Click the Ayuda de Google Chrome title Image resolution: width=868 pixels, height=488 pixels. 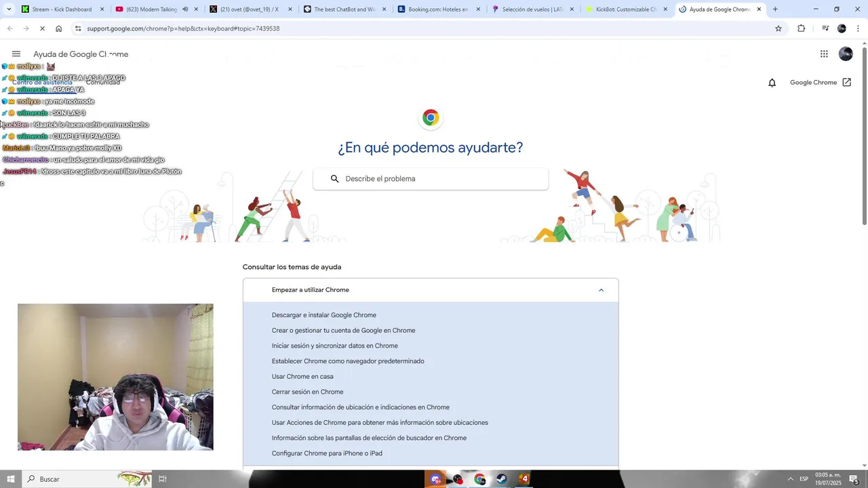[x=81, y=54]
